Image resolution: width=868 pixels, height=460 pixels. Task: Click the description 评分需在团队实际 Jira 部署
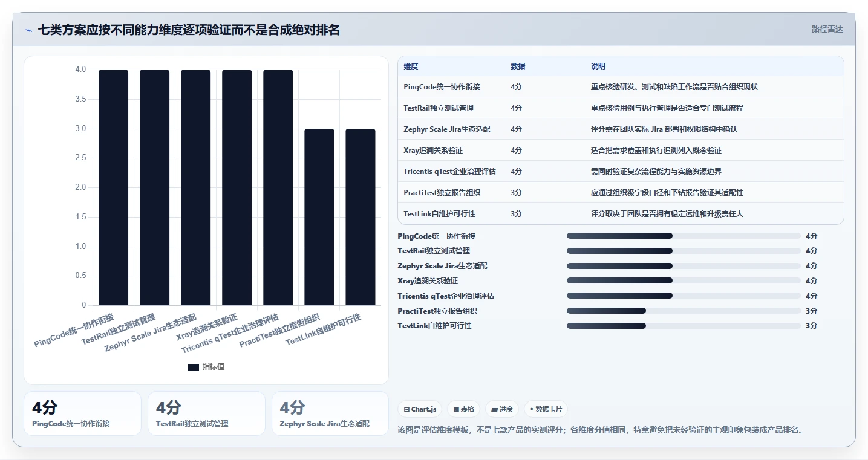(664, 129)
